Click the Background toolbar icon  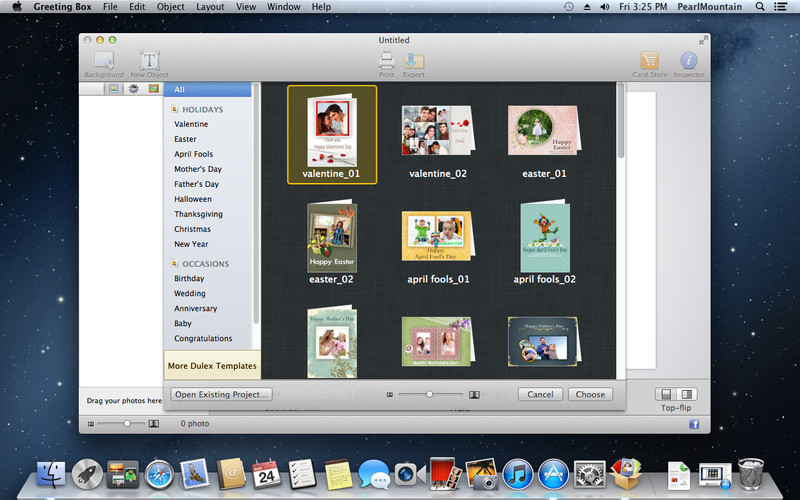(104, 62)
